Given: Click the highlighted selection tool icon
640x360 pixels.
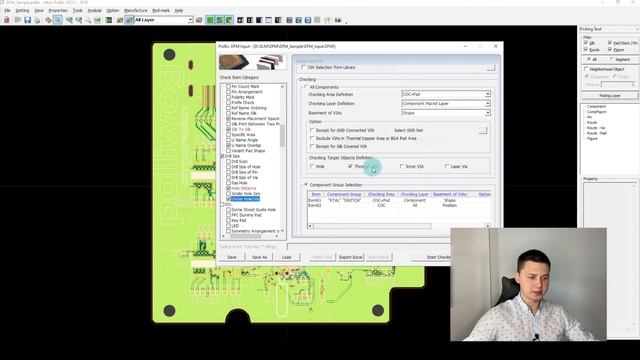Looking at the screenshot, I should [x=58, y=20].
